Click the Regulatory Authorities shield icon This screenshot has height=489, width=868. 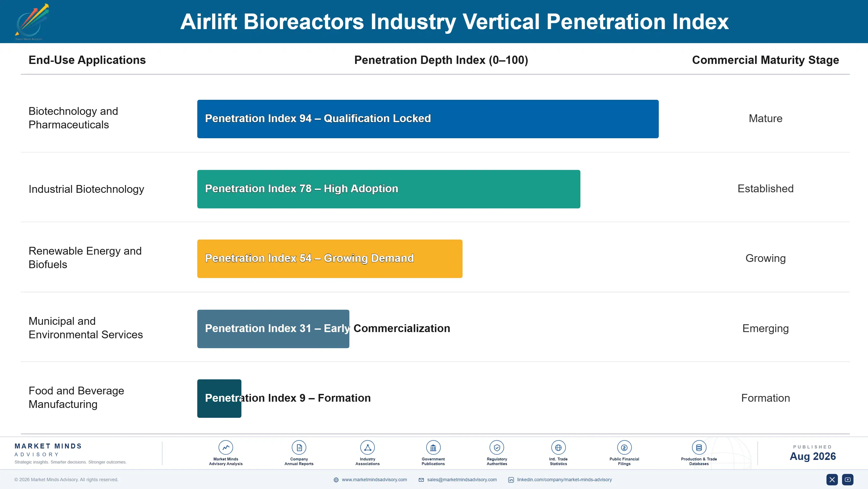(x=497, y=447)
